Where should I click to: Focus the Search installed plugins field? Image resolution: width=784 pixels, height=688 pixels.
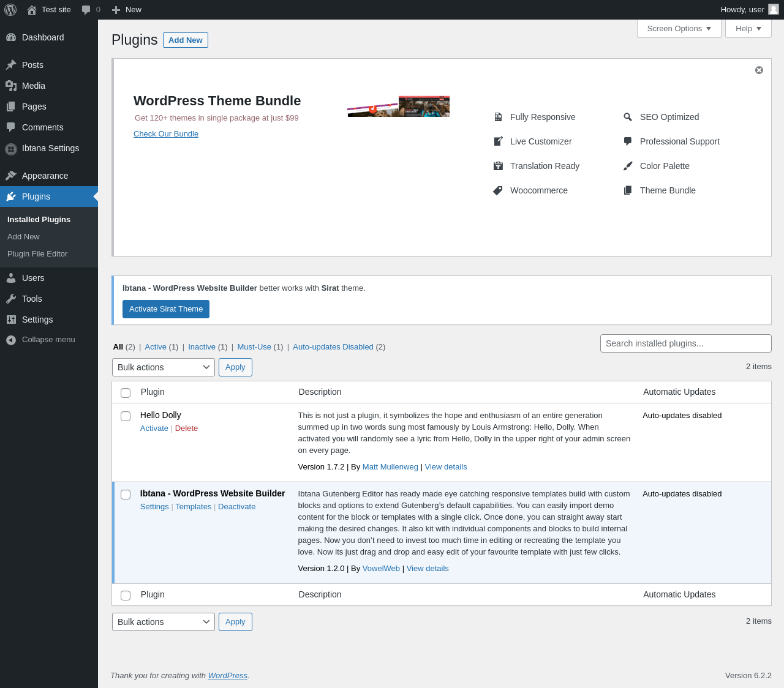click(x=686, y=343)
